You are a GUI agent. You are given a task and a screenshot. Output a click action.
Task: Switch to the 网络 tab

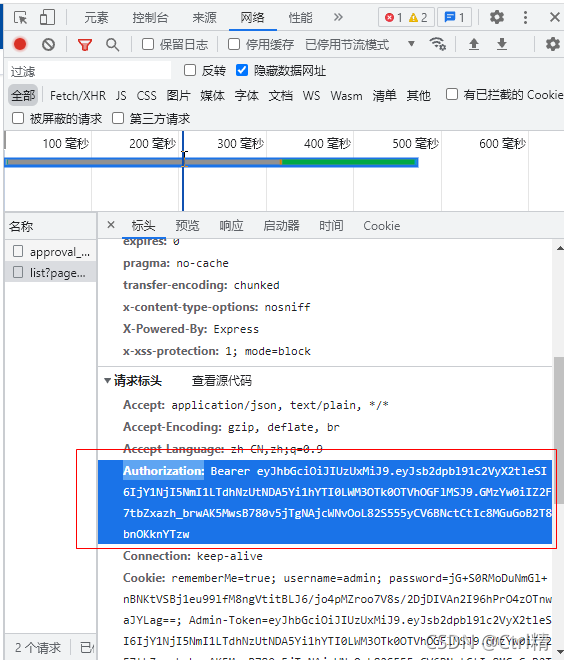253,17
